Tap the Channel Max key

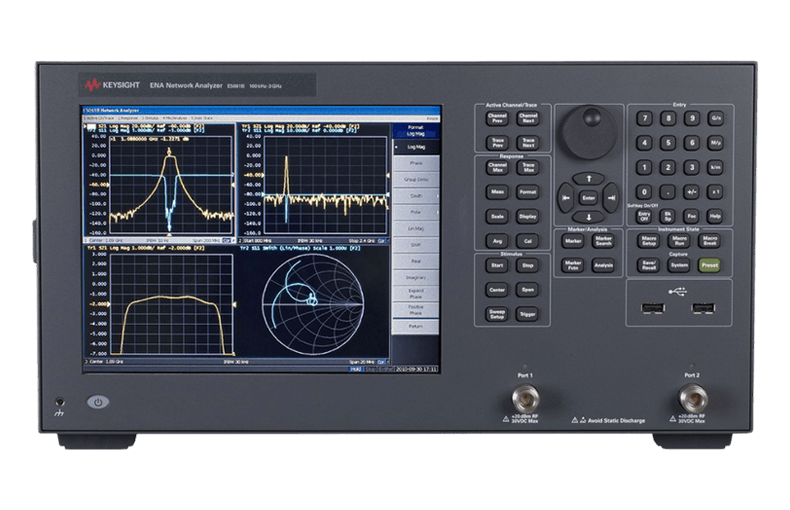coord(497,167)
